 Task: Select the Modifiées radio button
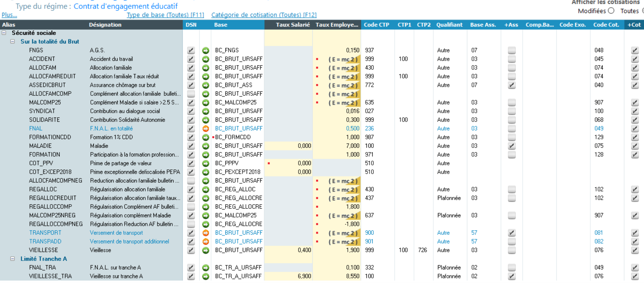611,11
